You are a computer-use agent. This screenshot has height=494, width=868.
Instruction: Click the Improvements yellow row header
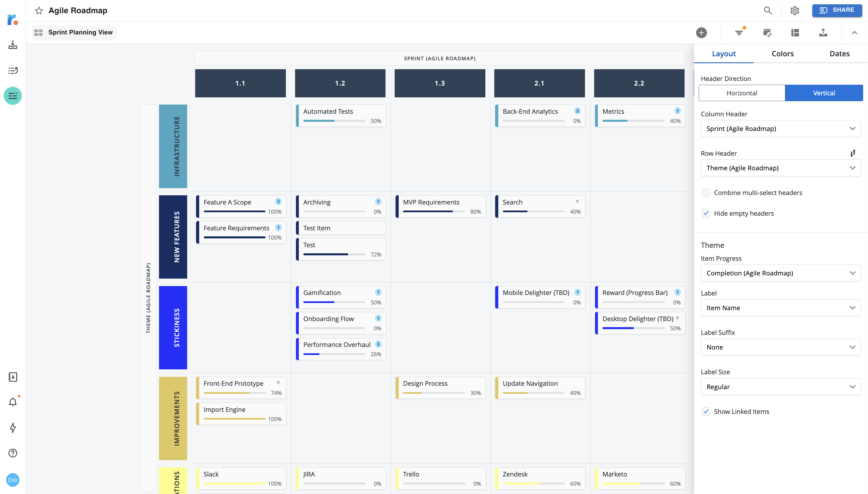tap(173, 418)
